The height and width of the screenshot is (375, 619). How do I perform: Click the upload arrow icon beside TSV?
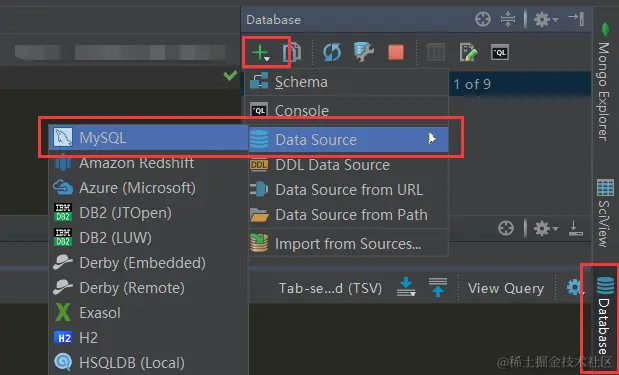coord(438,287)
